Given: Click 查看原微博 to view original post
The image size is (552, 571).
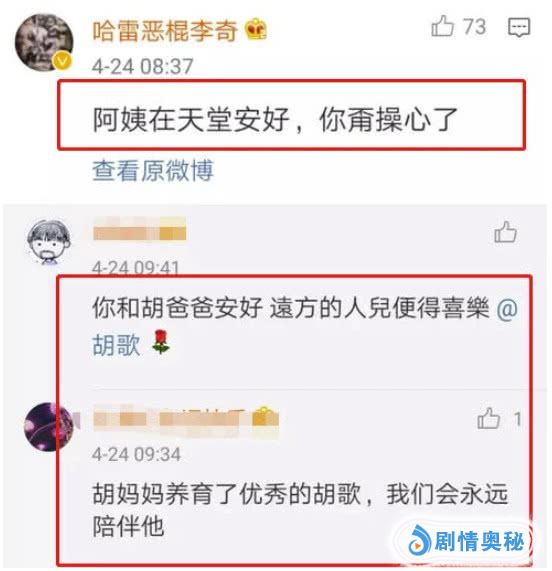Looking at the screenshot, I should click(x=153, y=170).
